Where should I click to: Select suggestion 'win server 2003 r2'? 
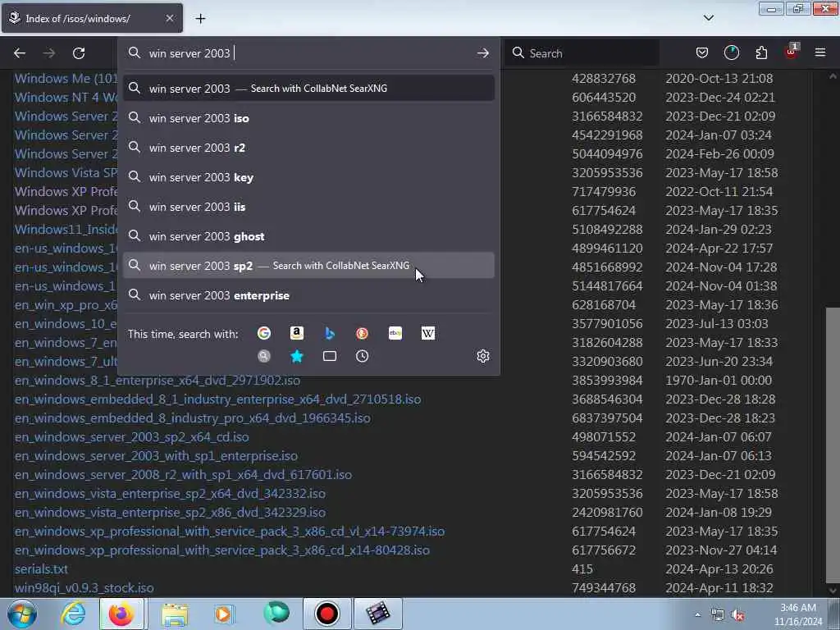tap(308, 148)
